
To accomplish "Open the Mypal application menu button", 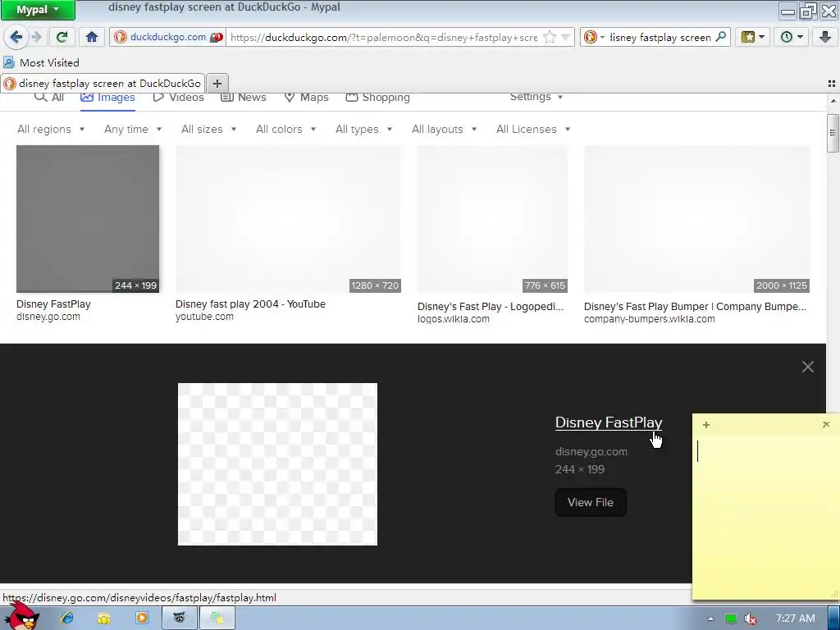I will click(x=38, y=10).
